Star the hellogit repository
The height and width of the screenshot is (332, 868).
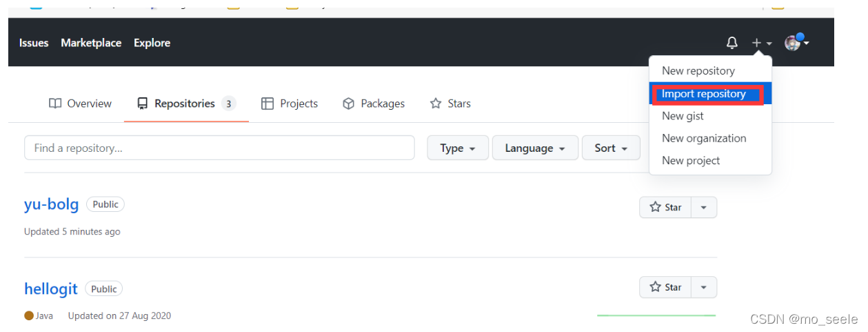pyautogui.click(x=665, y=287)
